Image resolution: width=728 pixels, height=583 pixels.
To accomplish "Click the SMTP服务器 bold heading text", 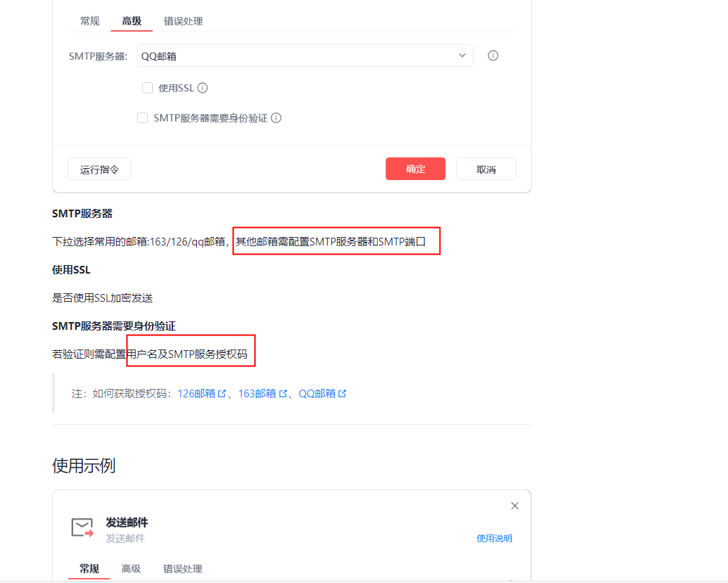I will 82,214.
